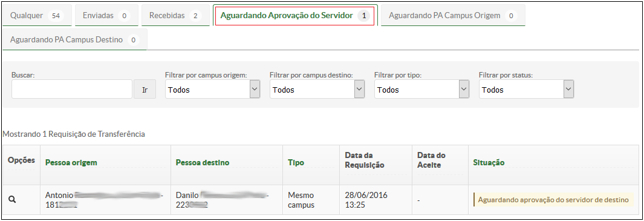Open details with the magnifier icon
Image resolution: width=644 pixels, height=221 pixels.
tap(12, 200)
